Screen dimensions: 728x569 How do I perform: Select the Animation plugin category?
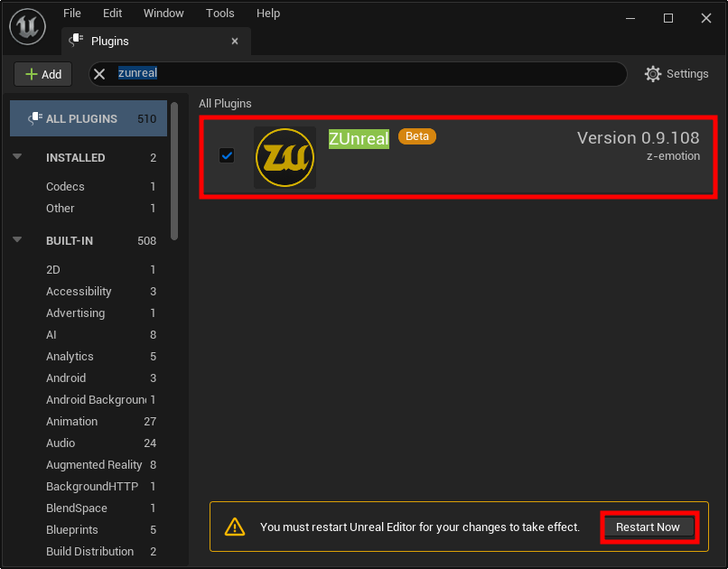tap(72, 422)
